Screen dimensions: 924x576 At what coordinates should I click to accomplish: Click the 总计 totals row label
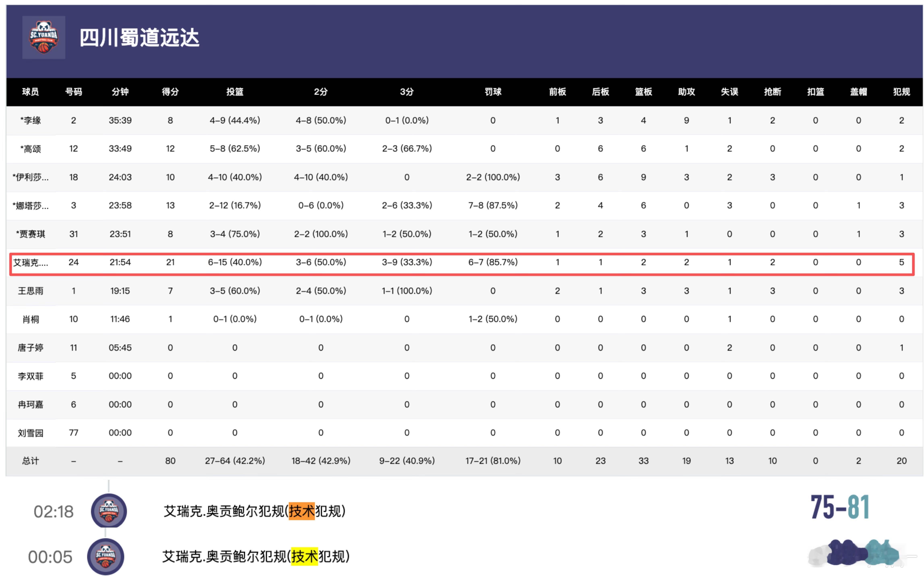30,461
